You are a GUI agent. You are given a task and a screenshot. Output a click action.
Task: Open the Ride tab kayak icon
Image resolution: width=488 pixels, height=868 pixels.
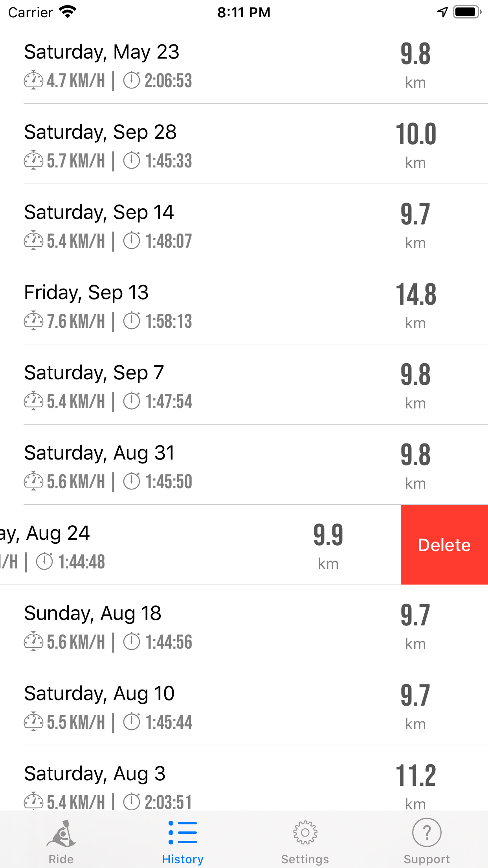point(61,833)
